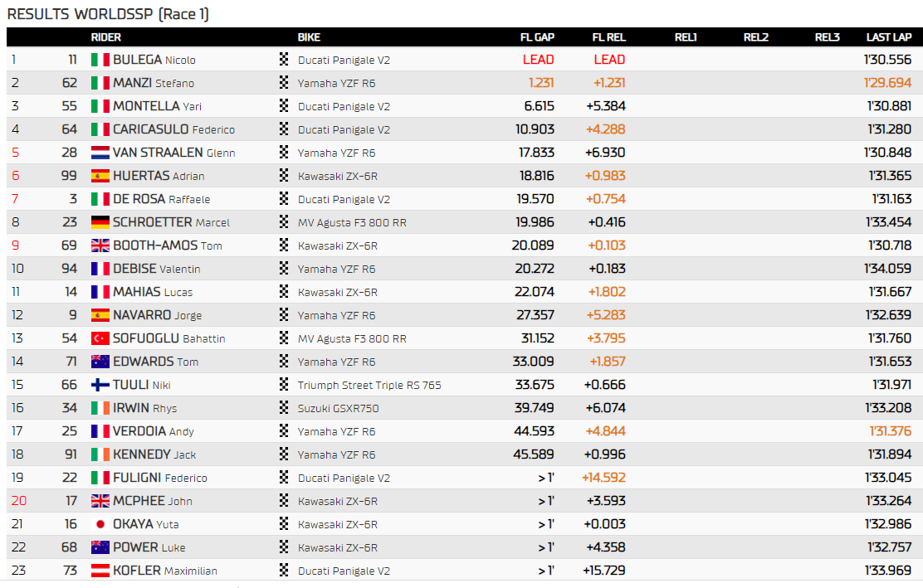Select rider name BOOTH-AMOS Tom

click(167, 245)
